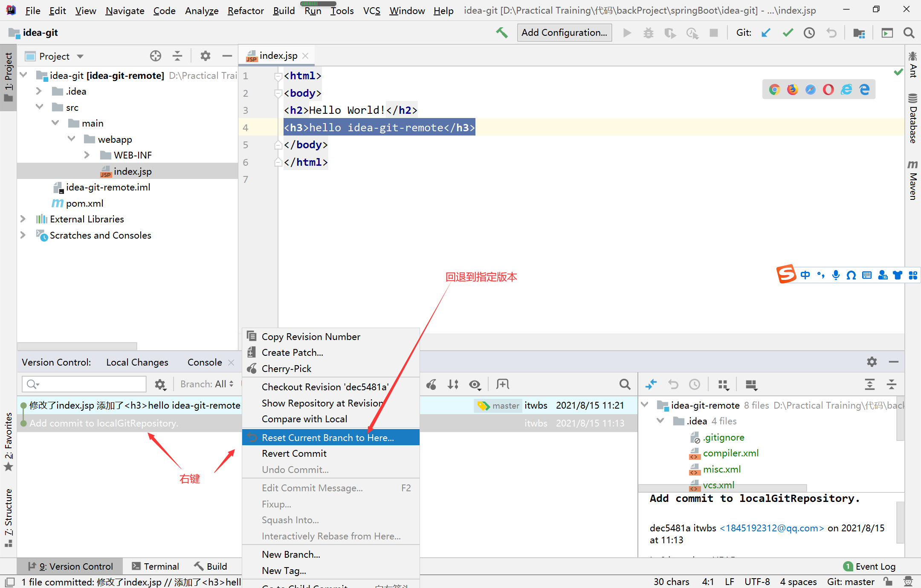Collapse the webapp folder
The image size is (921, 588).
click(71, 139)
